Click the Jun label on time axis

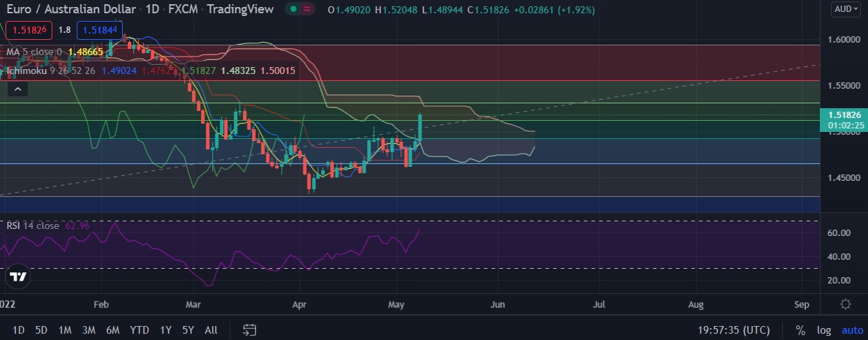tap(497, 304)
